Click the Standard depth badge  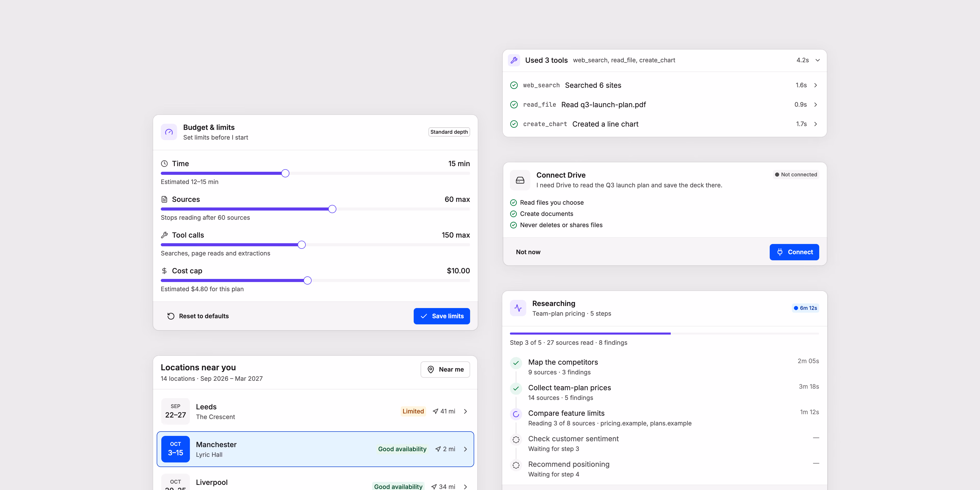[449, 132]
